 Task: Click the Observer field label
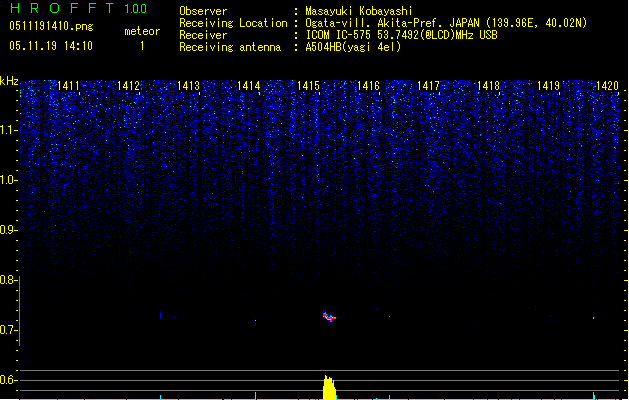203,11
